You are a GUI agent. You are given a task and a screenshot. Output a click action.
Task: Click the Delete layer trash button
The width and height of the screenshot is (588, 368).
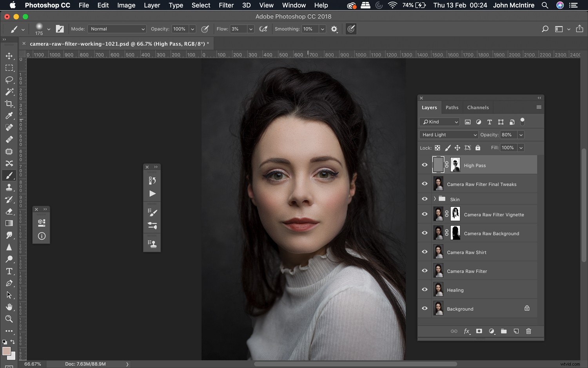coord(528,332)
